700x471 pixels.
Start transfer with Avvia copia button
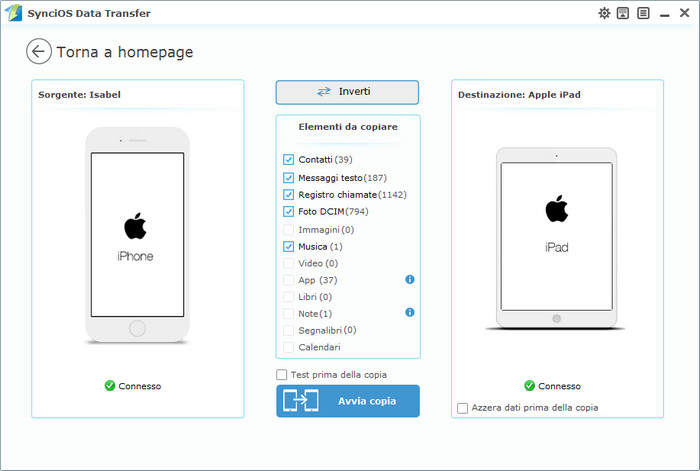pyautogui.click(x=348, y=401)
